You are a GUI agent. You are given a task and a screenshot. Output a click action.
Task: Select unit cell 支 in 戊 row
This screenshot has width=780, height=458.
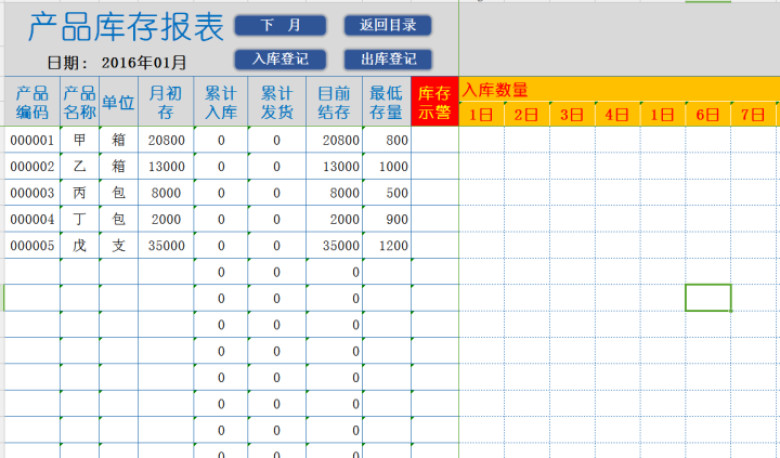click(x=118, y=246)
